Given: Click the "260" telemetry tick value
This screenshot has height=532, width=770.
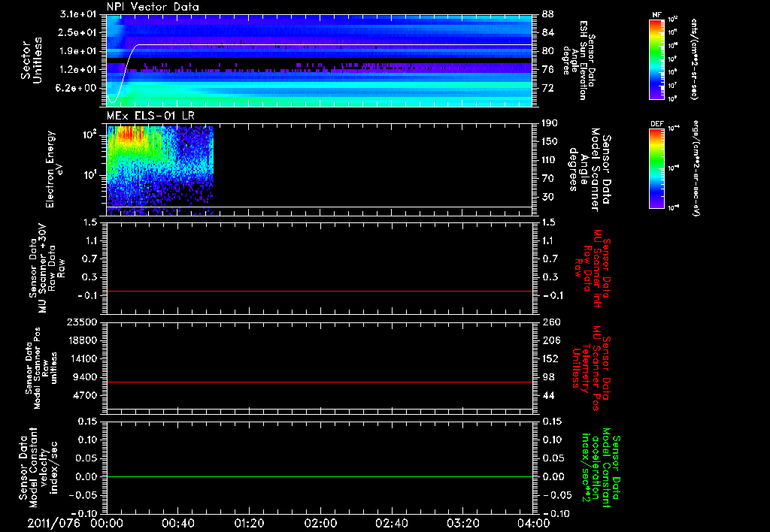Looking at the screenshot, I should click(550, 322).
